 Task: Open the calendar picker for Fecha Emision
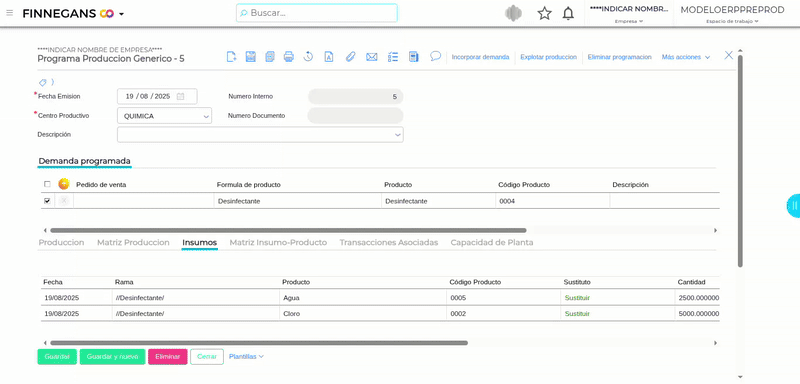(x=180, y=96)
